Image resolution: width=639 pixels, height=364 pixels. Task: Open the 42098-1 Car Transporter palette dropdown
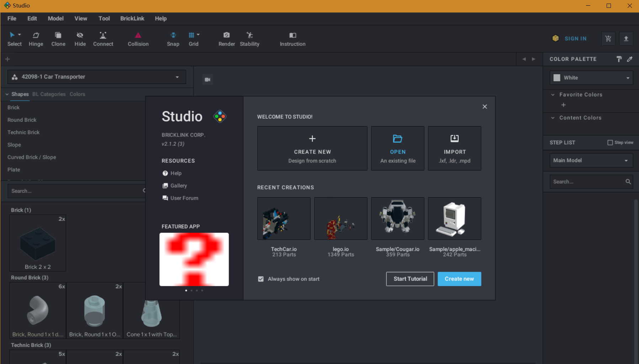point(97,77)
